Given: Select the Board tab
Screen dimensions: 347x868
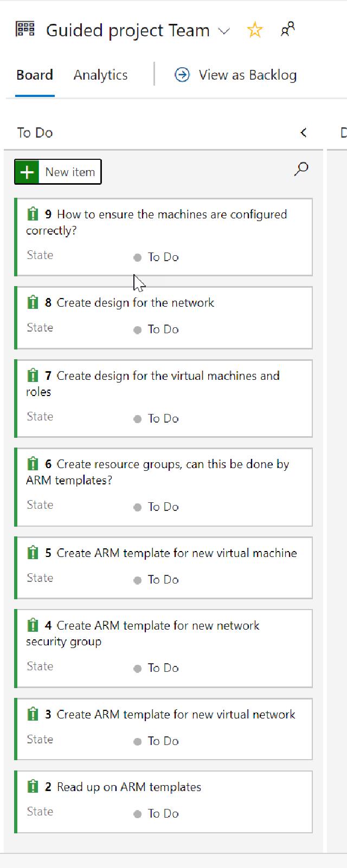Looking at the screenshot, I should 35,75.
